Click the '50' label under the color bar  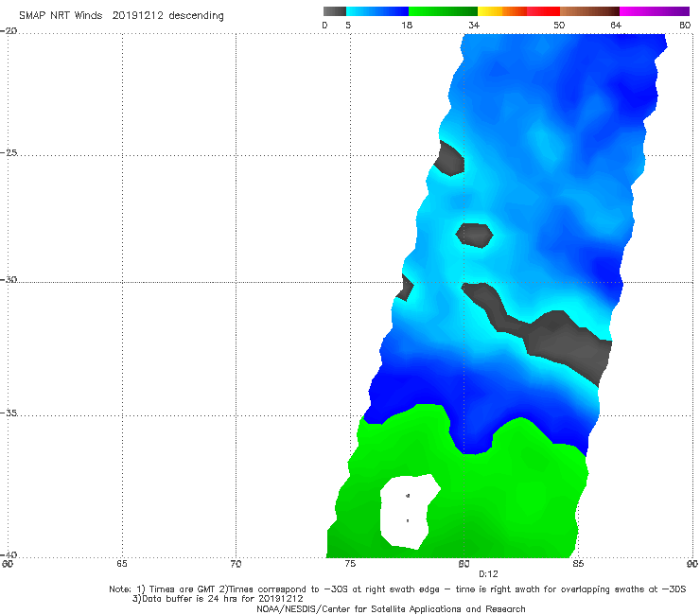[559, 25]
